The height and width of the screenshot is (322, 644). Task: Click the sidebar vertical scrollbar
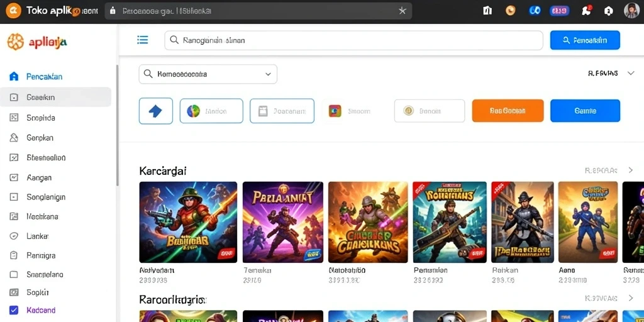[x=118, y=125]
